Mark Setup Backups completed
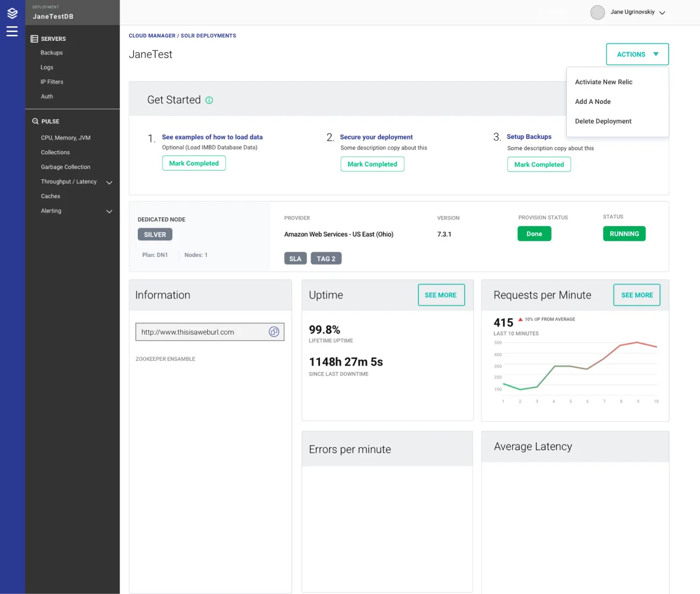Viewport: 700px width, 594px height. (x=539, y=164)
